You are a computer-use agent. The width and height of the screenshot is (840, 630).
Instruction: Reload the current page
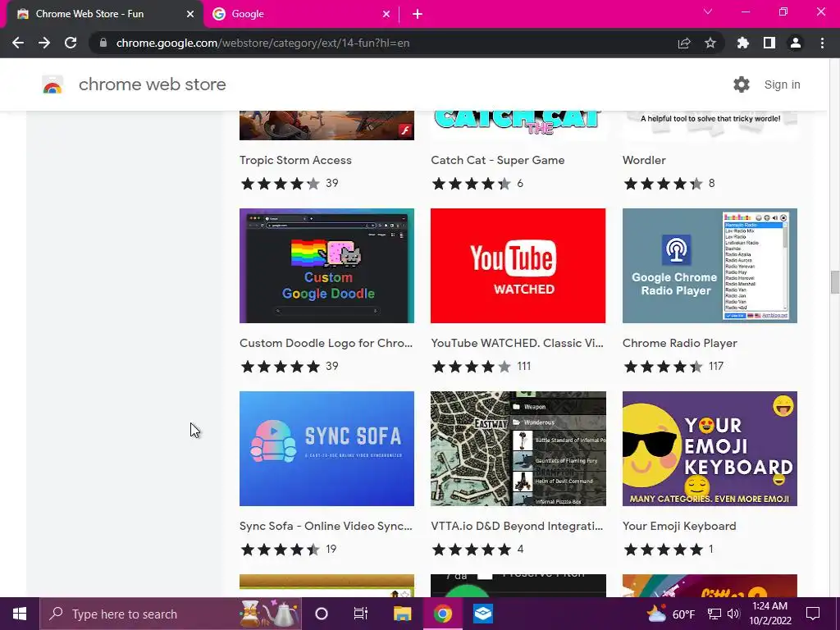click(x=71, y=43)
